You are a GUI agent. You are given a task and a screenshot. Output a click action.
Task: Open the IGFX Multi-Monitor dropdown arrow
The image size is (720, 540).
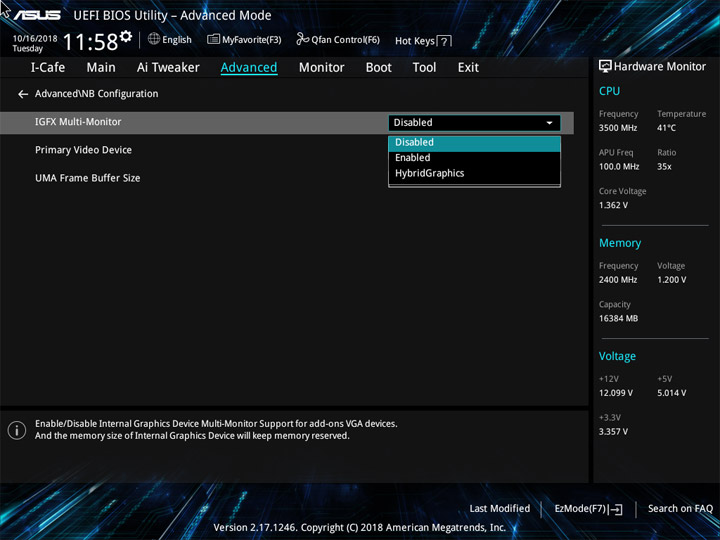(549, 123)
